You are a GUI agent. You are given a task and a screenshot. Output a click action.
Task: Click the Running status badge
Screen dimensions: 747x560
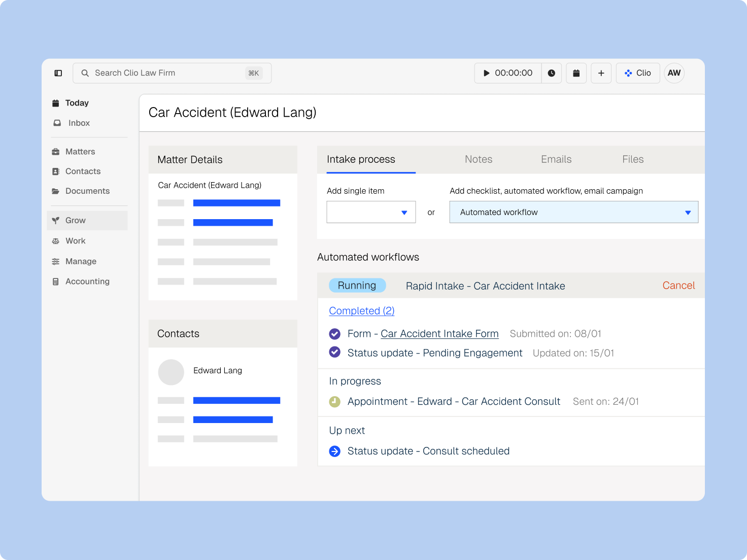point(357,286)
